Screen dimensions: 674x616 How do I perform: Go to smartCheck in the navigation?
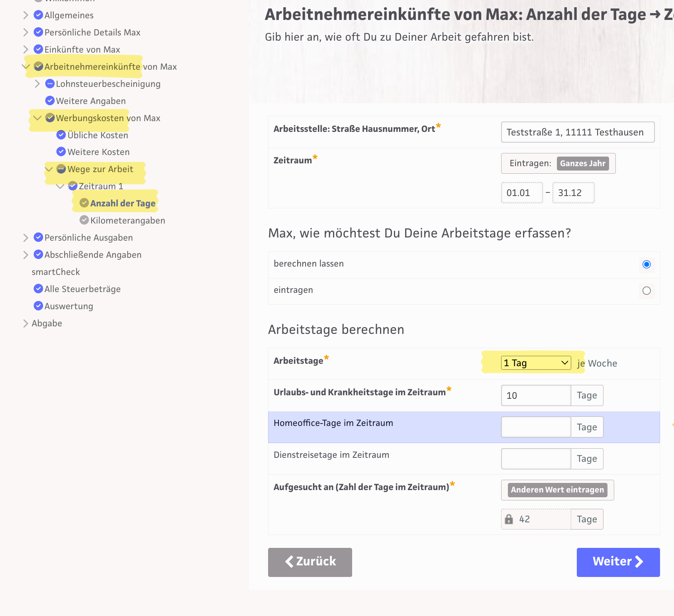(56, 272)
